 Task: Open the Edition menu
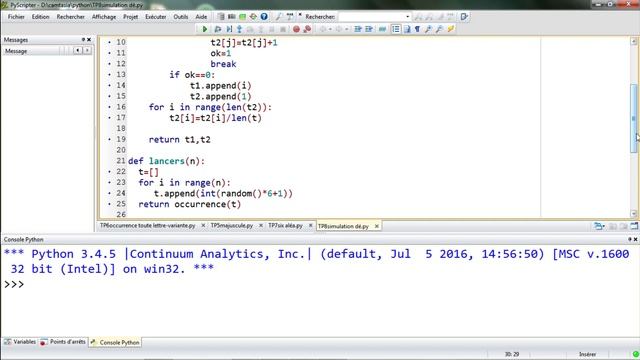point(40,17)
